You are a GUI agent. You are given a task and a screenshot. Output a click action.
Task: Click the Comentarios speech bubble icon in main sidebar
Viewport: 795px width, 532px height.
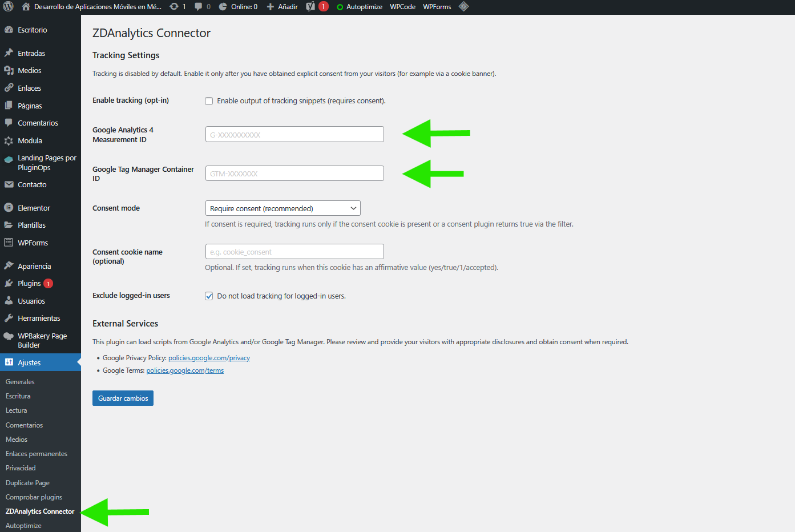(x=9, y=123)
